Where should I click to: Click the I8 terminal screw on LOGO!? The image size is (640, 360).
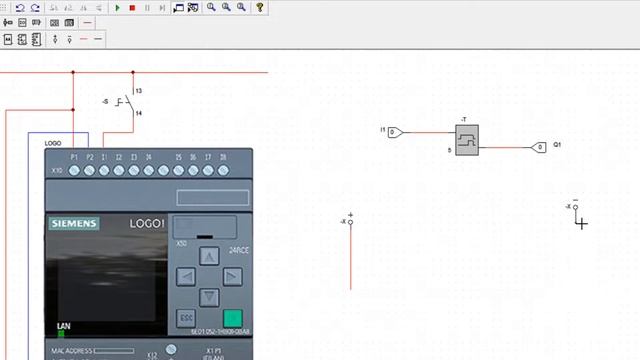click(223, 171)
